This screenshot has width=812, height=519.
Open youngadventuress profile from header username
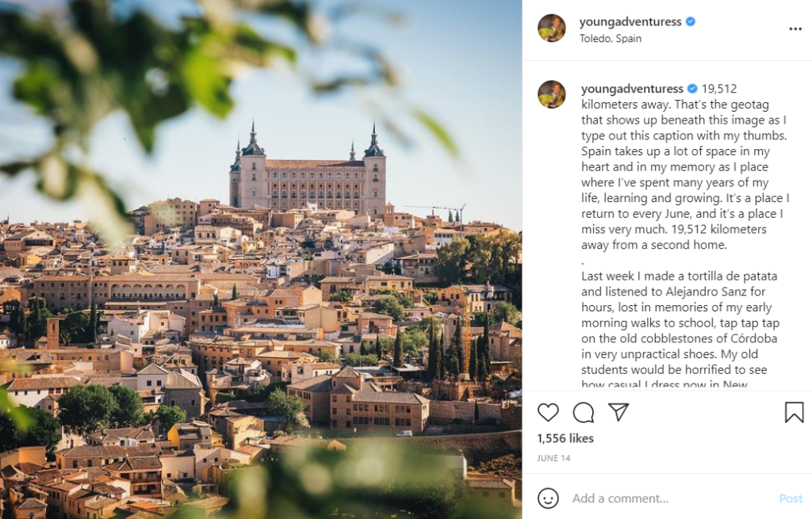point(630,21)
